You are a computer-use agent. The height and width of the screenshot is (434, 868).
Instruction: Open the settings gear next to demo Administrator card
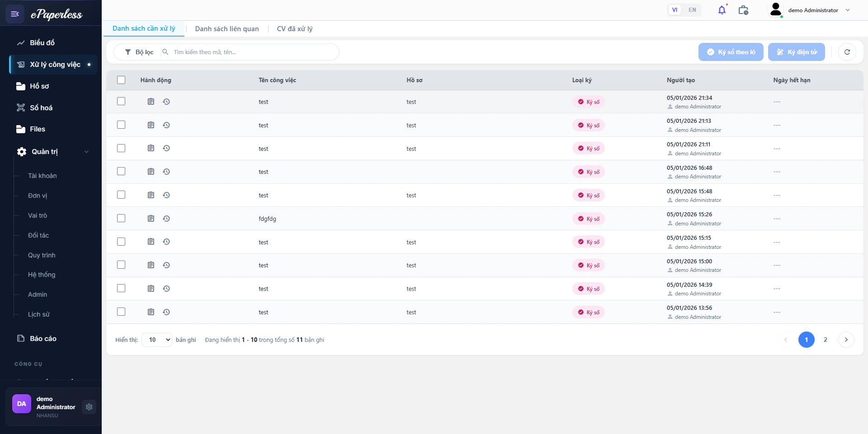click(89, 407)
